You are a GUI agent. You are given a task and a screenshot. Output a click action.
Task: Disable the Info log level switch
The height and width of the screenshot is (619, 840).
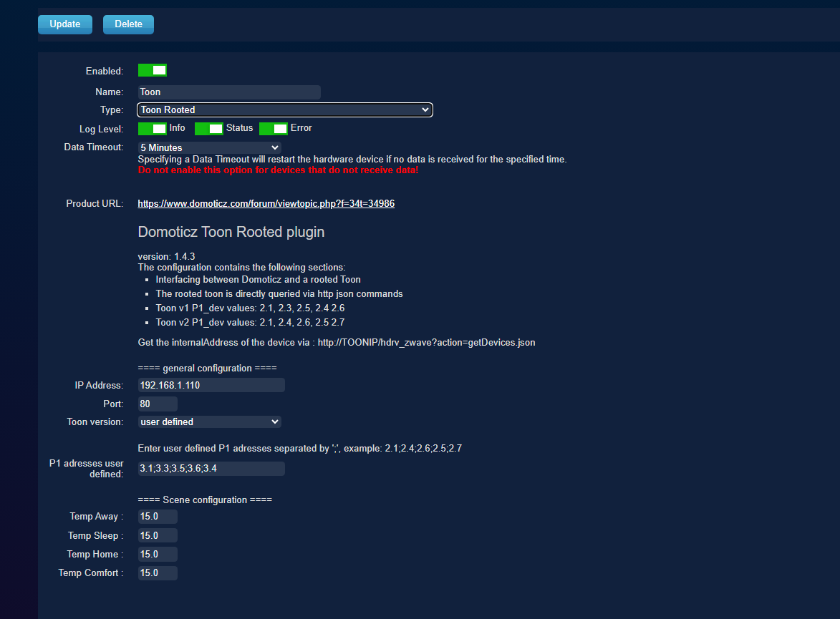click(152, 129)
